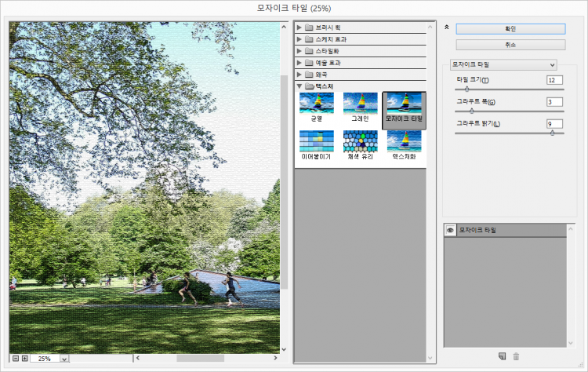Click the 그라우트 밝기 slider handle

(552, 133)
